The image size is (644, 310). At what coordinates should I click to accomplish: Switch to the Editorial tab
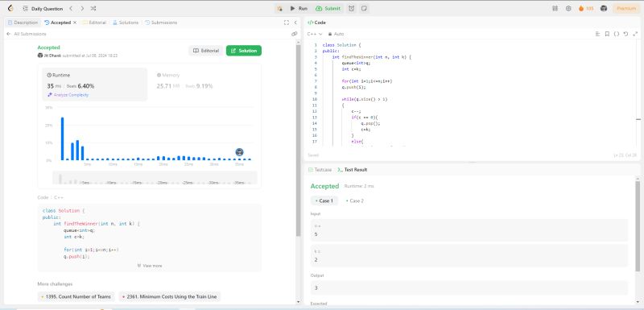tap(94, 23)
